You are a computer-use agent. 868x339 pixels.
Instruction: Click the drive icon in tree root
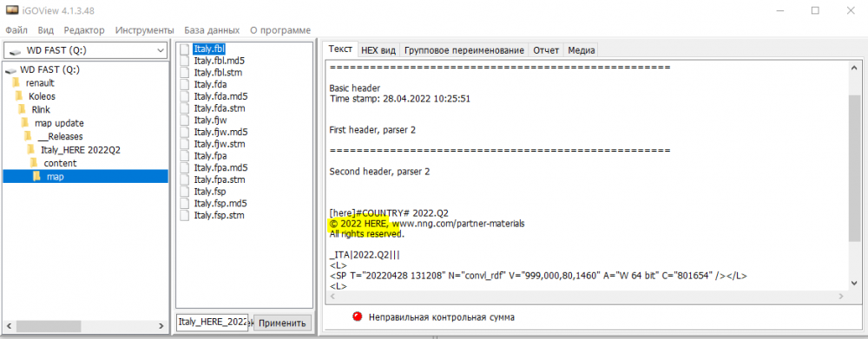pos(10,70)
